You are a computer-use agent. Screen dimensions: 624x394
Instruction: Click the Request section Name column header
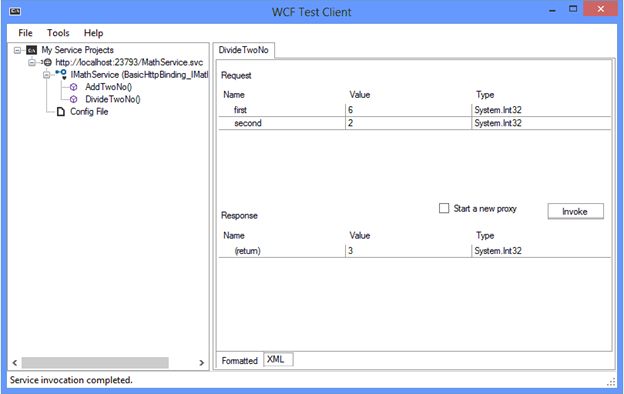coord(234,95)
